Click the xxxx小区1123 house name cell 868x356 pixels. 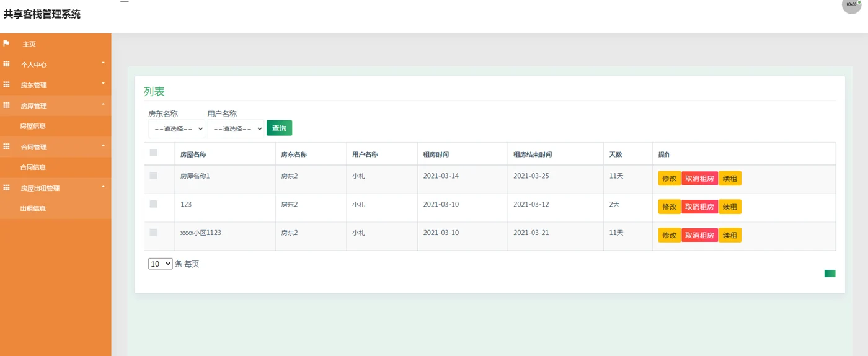click(201, 233)
